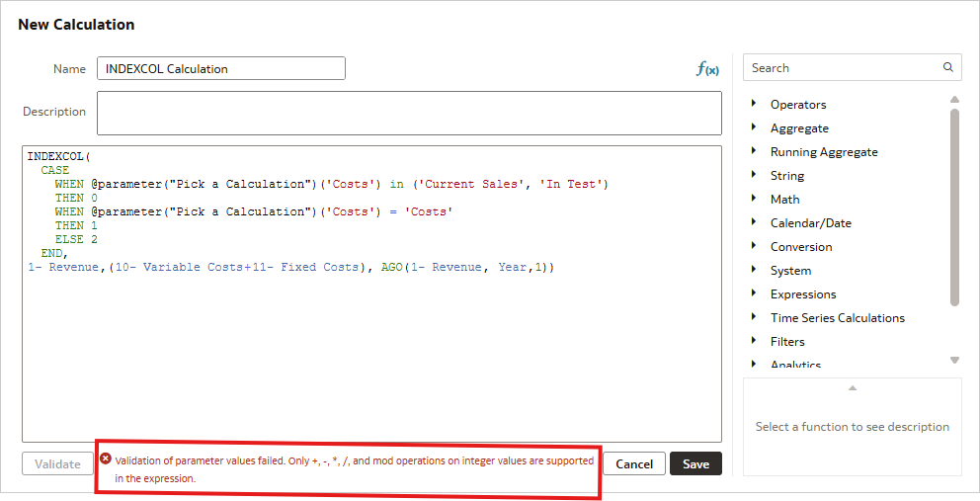Click 'In Test' string in expression
Image resolution: width=980 pixels, height=501 pixels.
tap(570, 184)
